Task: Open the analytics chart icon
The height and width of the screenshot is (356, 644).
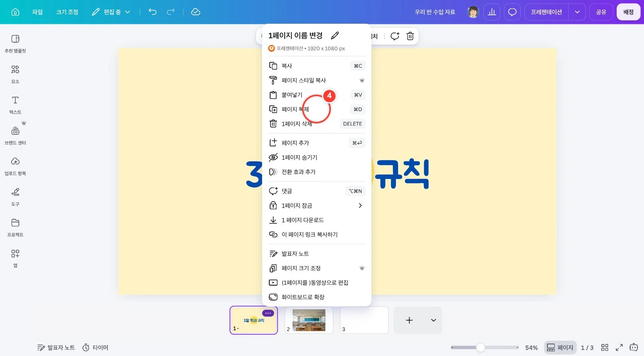Action: 492,12
